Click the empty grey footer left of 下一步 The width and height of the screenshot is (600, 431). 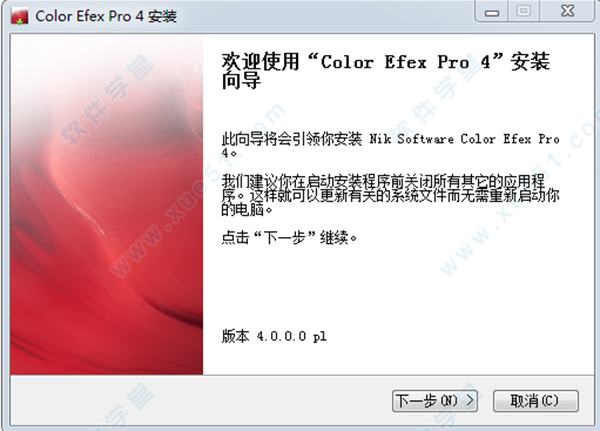click(201, 400)
